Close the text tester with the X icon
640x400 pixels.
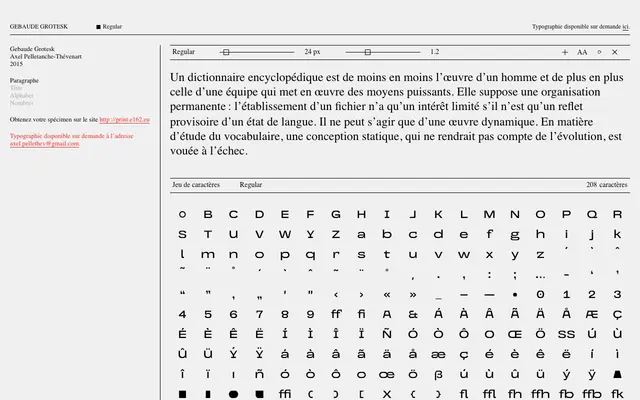click(615, 52)
